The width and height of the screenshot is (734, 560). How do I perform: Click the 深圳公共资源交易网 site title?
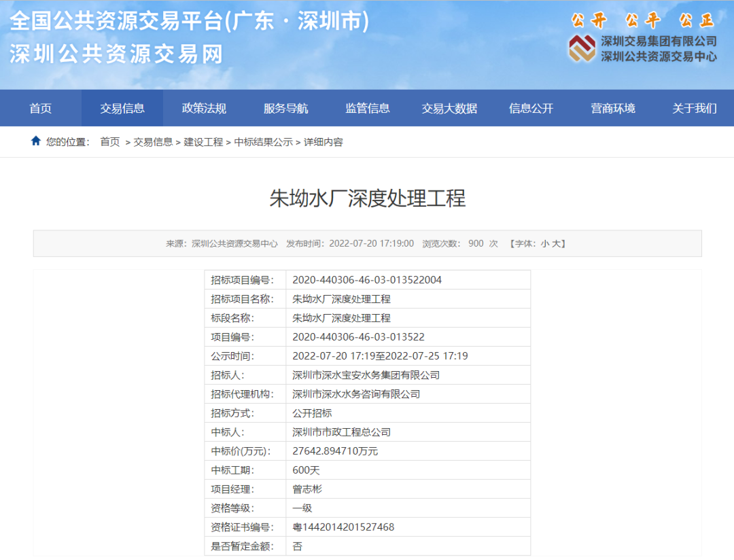(x=116, y=54)
